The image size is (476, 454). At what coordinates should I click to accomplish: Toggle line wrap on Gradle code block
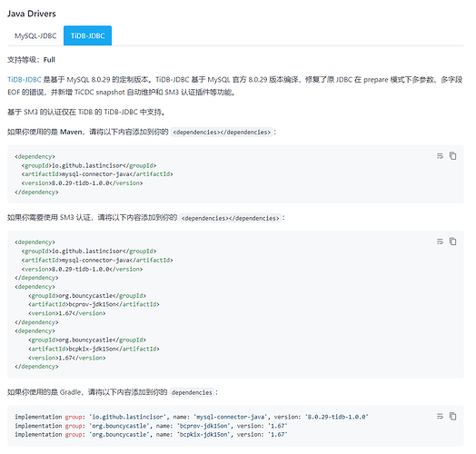point(440,416)
